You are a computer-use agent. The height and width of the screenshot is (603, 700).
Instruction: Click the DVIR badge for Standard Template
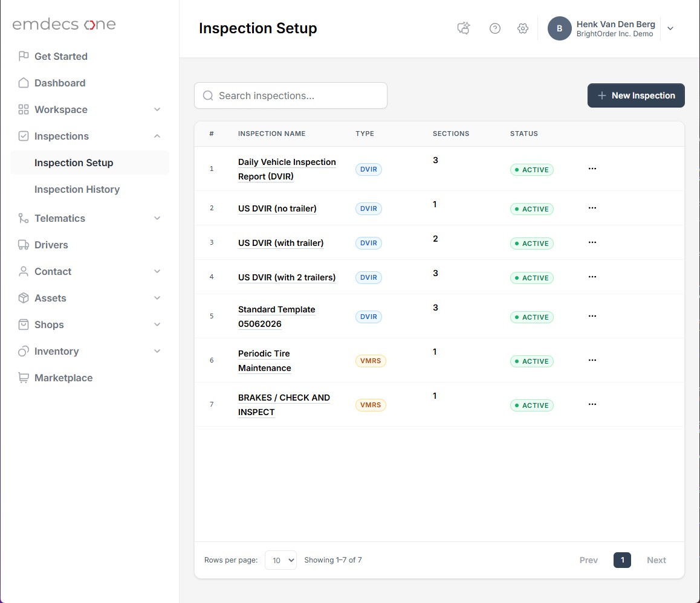coord(368,317)
